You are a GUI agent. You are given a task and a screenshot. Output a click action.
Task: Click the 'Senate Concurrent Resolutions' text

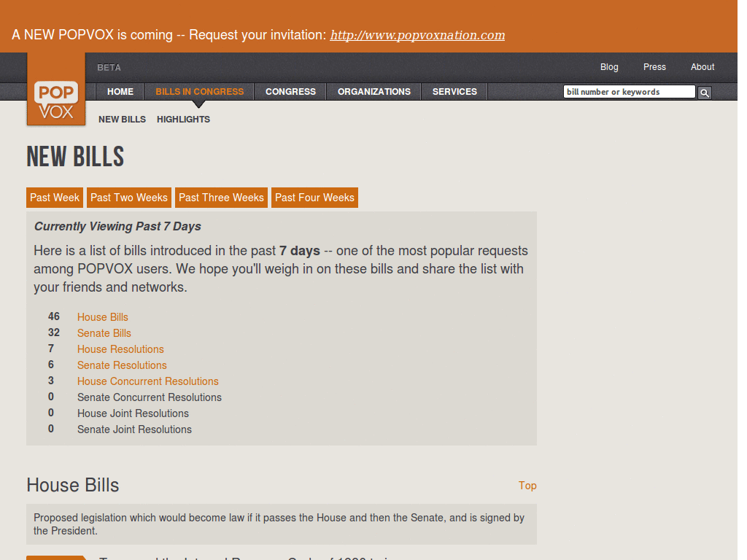pos(149,397)
